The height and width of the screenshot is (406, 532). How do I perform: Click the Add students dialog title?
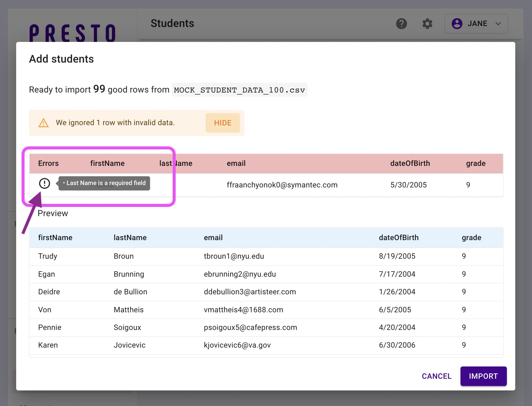coord(61,59)
